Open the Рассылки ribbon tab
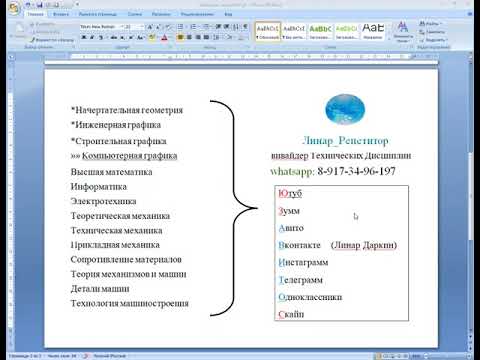The image size is (480, 360). 161,14
